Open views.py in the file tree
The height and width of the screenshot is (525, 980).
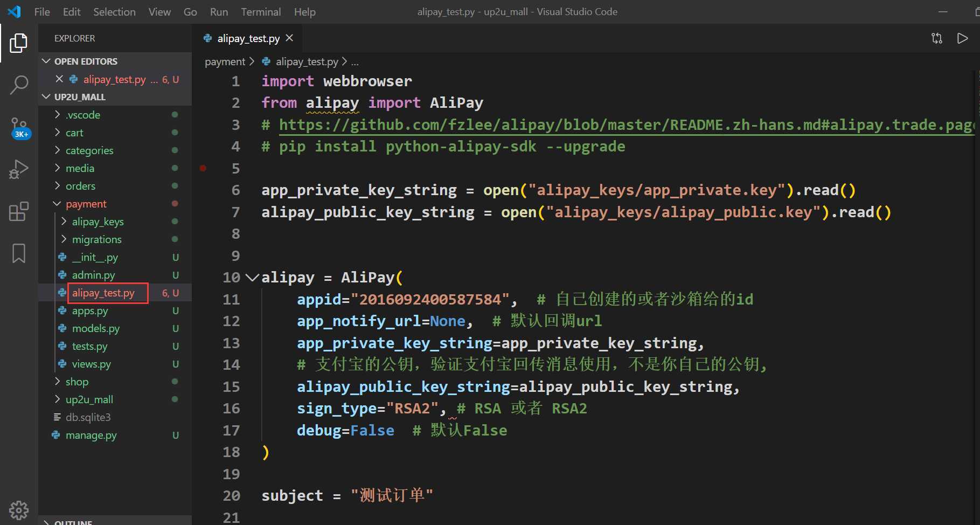91,364
